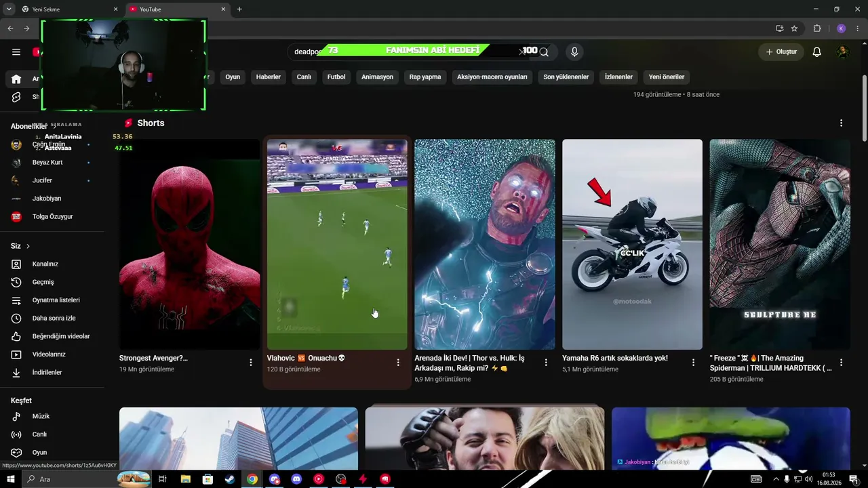
Task: Select the Animasyon filter chip
Action: click(377, 77)
